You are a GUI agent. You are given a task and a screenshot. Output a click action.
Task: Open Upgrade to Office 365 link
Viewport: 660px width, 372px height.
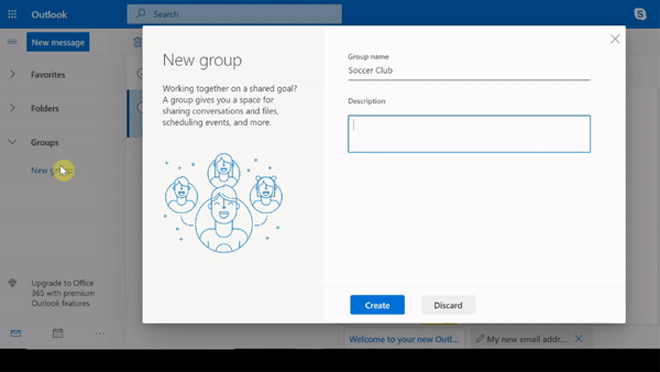click(x=63, y=293)
